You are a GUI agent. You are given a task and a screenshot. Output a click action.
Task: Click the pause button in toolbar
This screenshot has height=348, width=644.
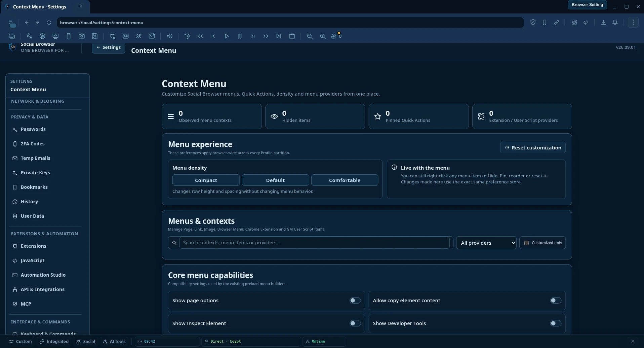click(x=240, y=36)
